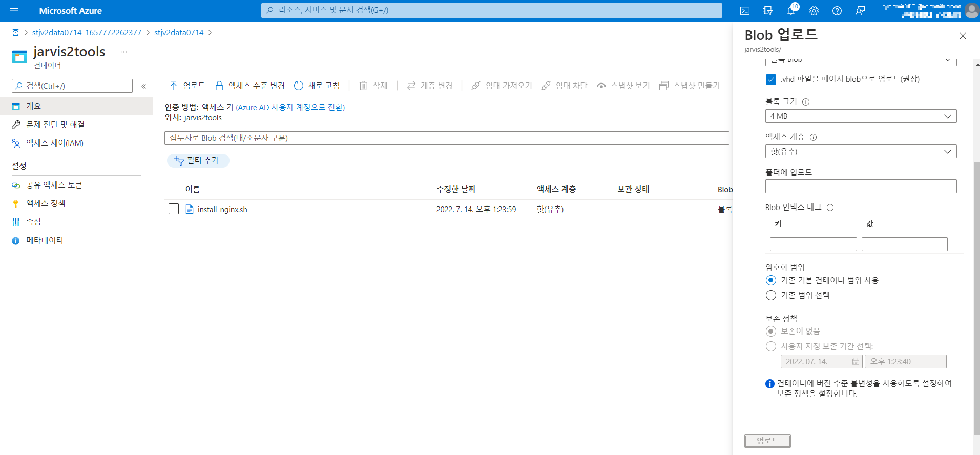
Task: Open stjv2data0714_1657772262377 breadcrumb
Action: pyautogui.click(x=87, y=33)
